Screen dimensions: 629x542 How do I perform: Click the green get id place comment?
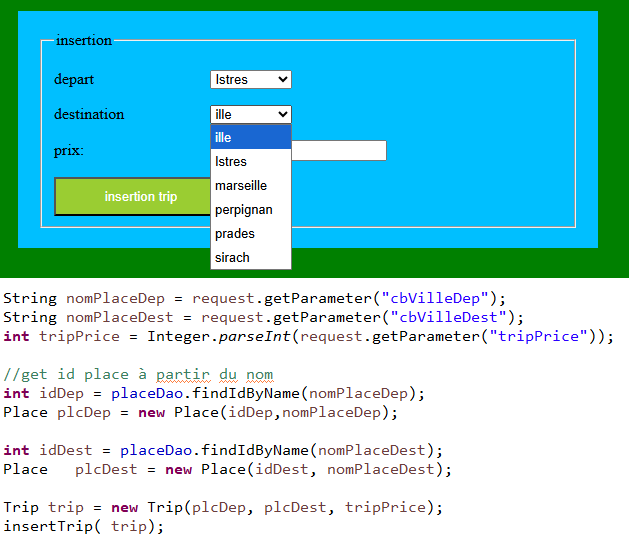(138, 375)
